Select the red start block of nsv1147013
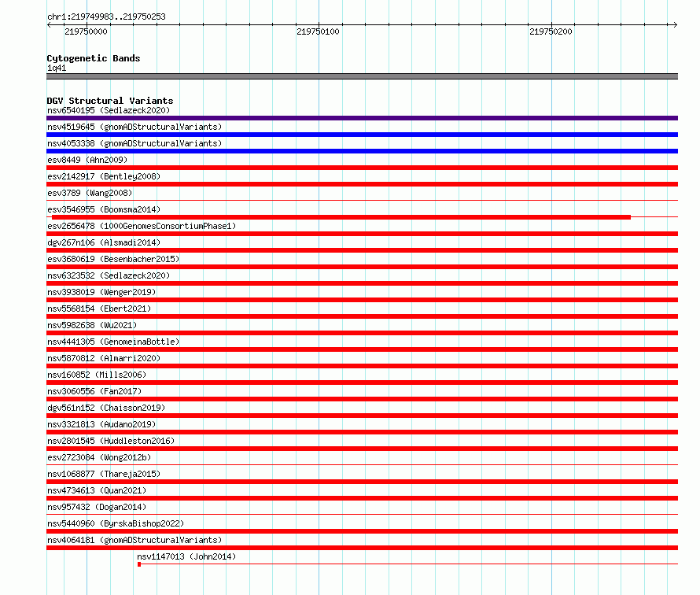Screen dimensions: 700x595 click(x=139, y=564)
